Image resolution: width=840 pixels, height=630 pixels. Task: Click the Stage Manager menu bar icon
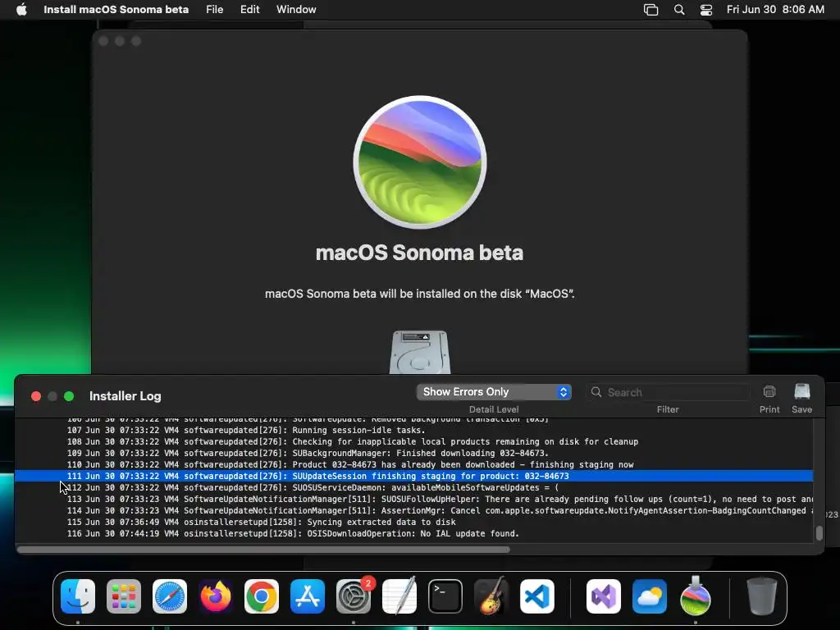pos(651,10)
